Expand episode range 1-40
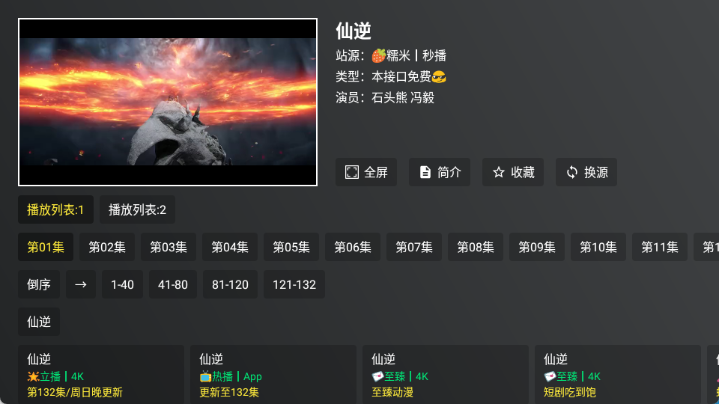Image resolution: width=719 pixels, height=404 pixels. point(122,284)
